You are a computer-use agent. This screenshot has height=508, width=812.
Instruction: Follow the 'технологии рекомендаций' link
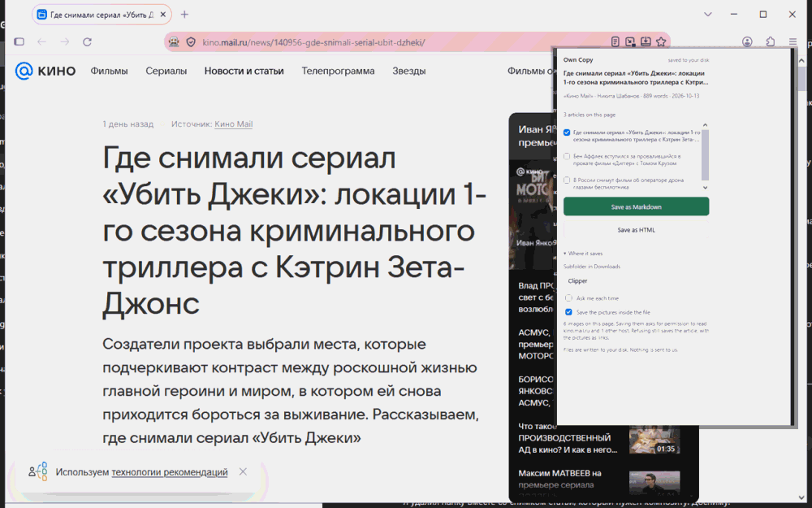(170, 471)
